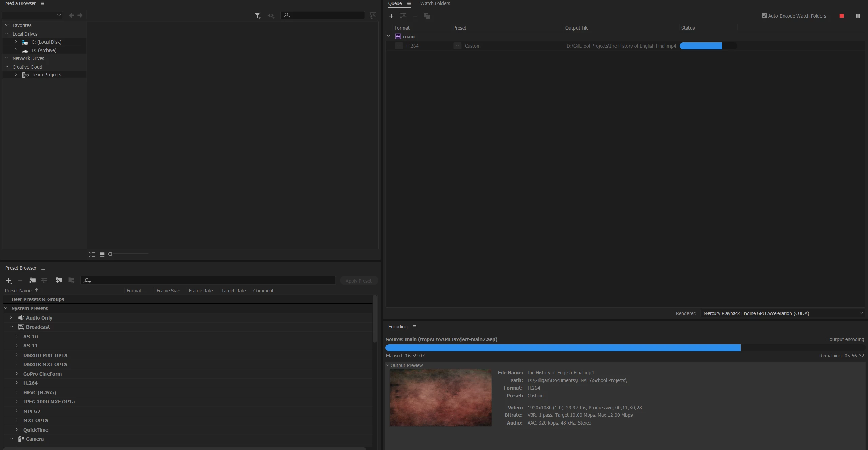868x450 pixels.
Task: Click the red Stop Queue button
Action: (x=842, y=16)
